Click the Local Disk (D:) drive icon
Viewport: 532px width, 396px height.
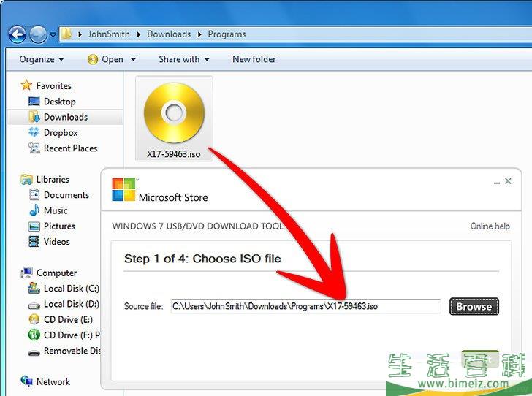[x=34, y=305]
